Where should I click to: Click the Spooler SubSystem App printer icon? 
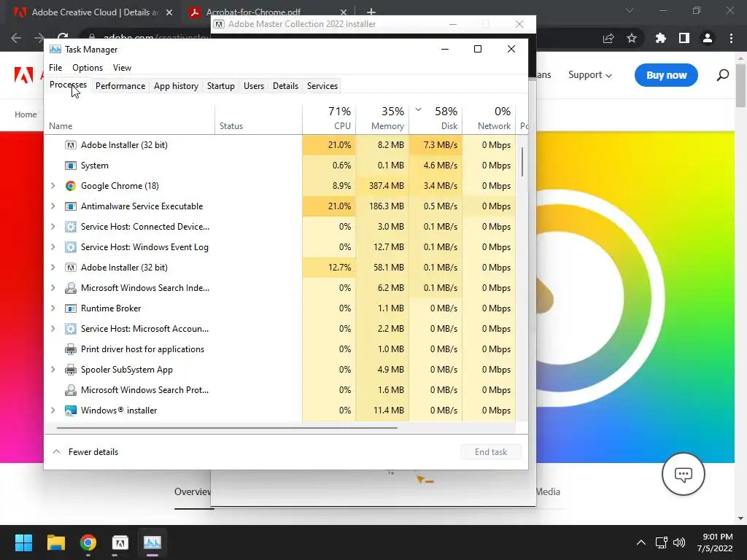coord(71,370)
